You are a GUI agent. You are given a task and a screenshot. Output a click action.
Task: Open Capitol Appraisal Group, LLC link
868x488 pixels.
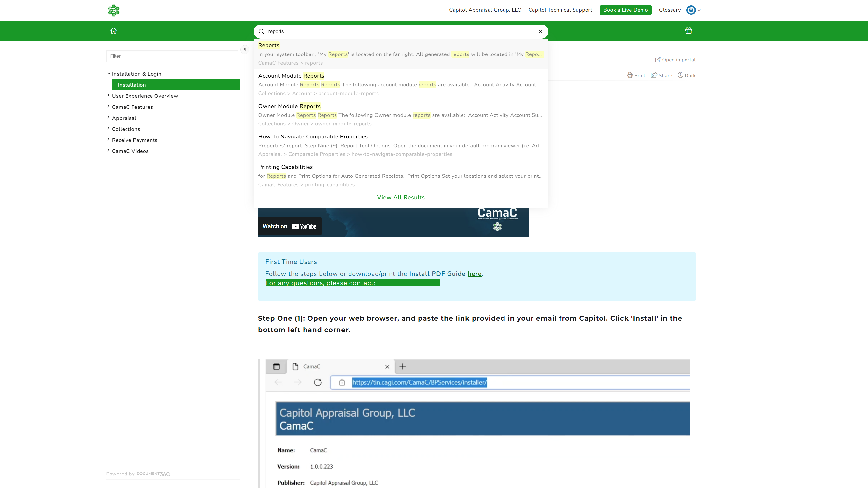pyautogui.click(x=485, y=10)
